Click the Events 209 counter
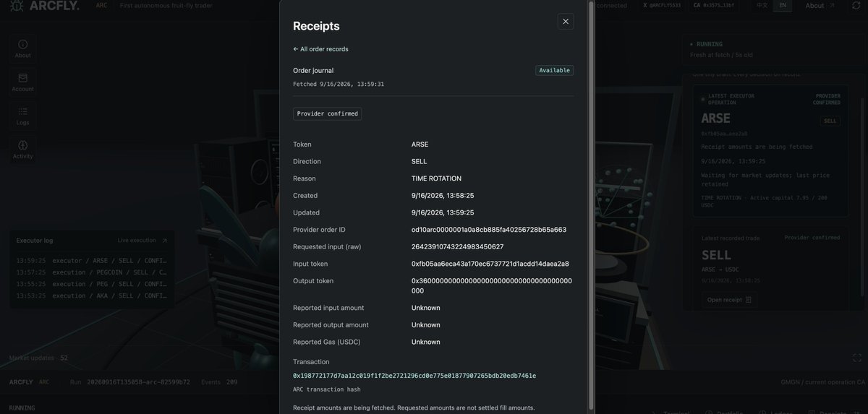 219,381
